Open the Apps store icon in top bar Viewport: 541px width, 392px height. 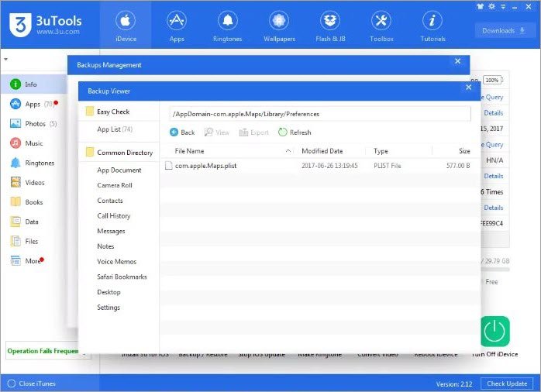pos(177,26)
